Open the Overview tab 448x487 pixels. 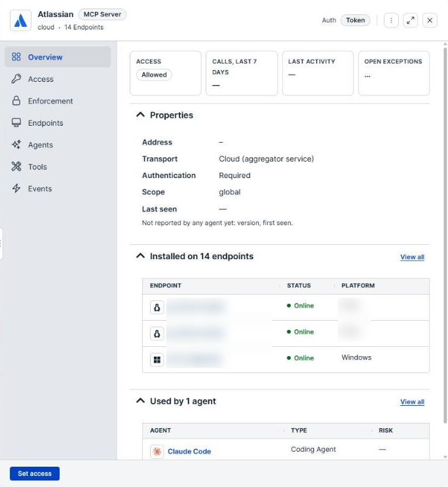pyautogui.click(x=58, y=57)
